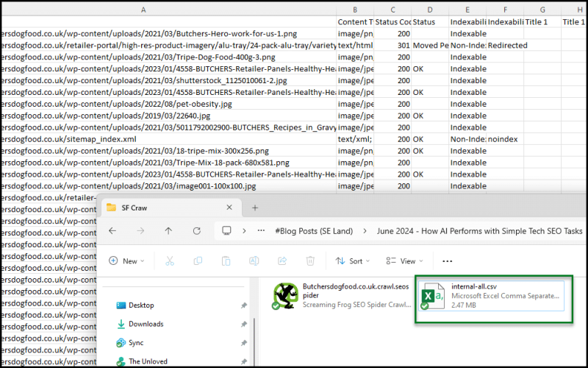The width and height of the screenshot is (588, 368).
Task: Expand chevron after #Blog Posts (SE Land)
Action: pos(365,231)
